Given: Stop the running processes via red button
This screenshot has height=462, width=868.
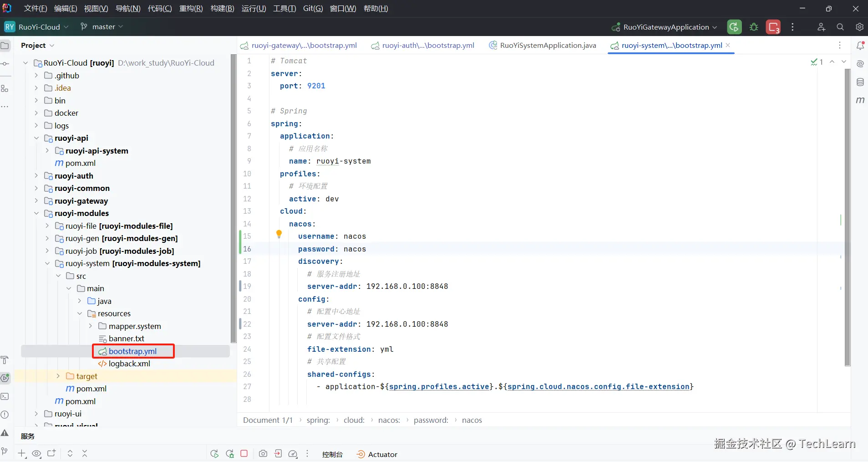Looking at the screenshot, I should tap(773, 27).
